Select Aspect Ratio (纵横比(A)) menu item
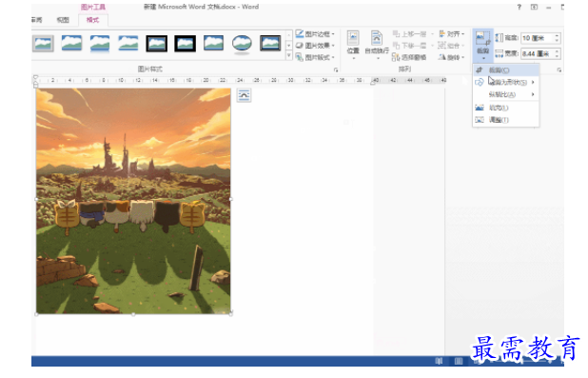 click(506, 94)
